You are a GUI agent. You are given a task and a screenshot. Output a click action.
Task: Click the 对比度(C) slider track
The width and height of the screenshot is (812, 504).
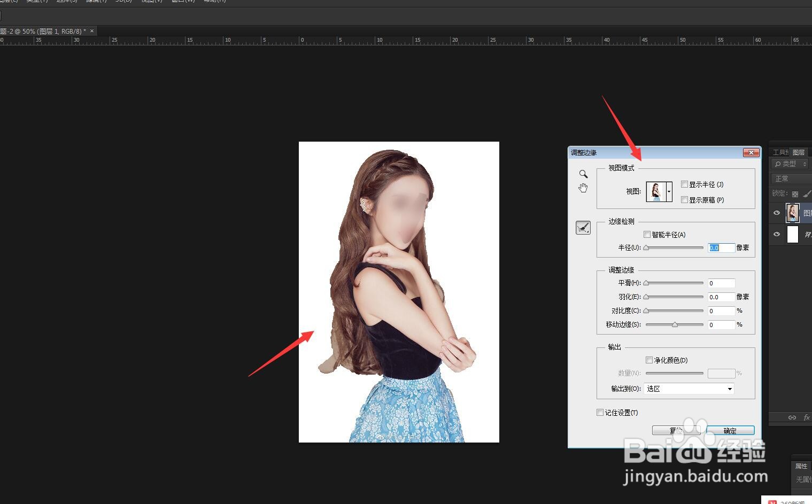(x=675, y=311)
